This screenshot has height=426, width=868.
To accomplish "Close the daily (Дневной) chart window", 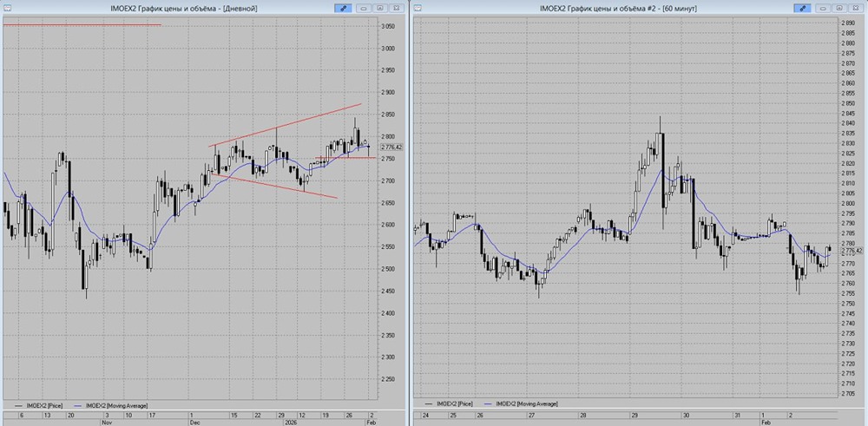I will [397, 8].
